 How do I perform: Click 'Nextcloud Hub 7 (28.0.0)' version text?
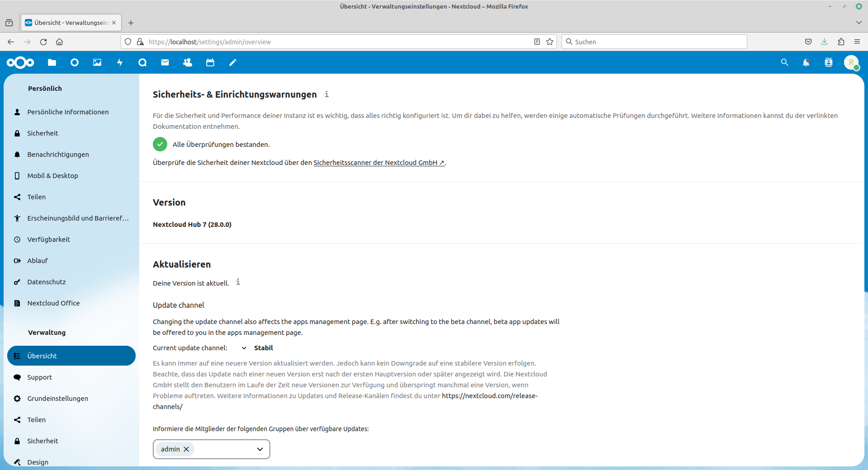point(192,225)
